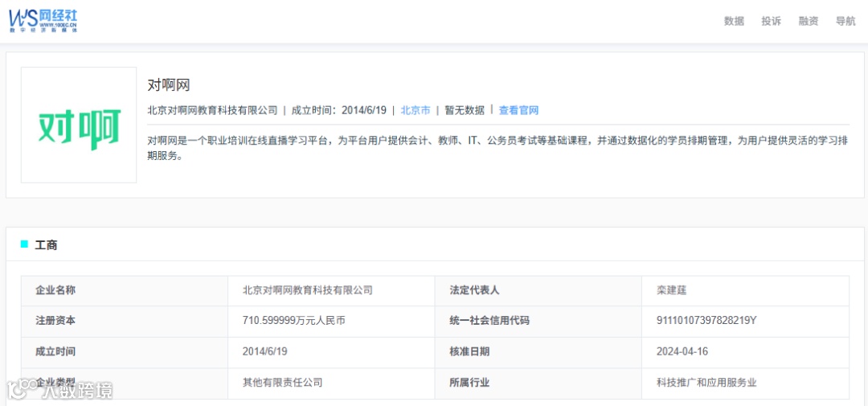Screen dimensions: 868x406
Task: Open the 融资 menu item
Action: (x=809, y=21)
